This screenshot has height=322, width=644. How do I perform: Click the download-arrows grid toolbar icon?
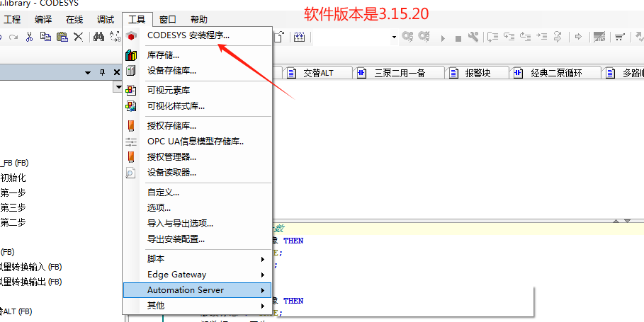pos(299,37)
